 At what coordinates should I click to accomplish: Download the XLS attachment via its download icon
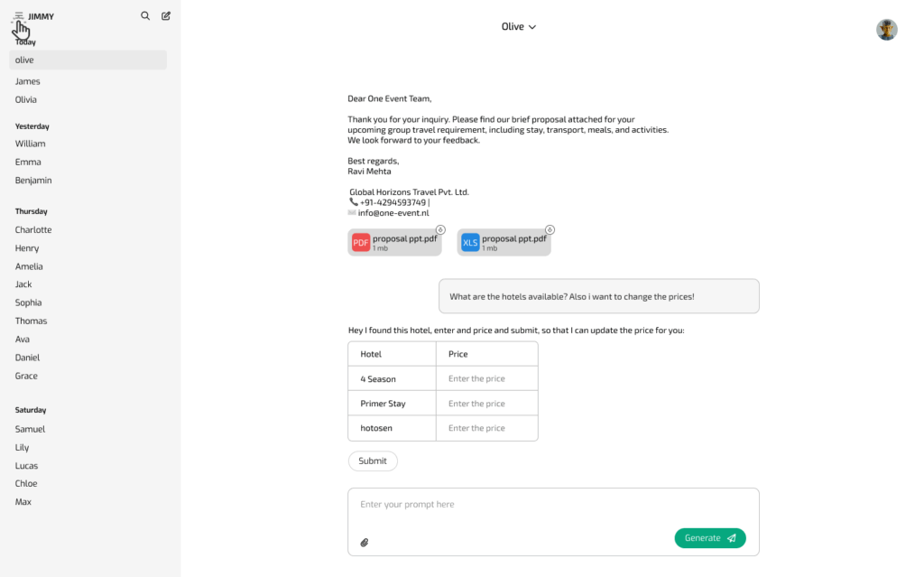click(550, 230)
